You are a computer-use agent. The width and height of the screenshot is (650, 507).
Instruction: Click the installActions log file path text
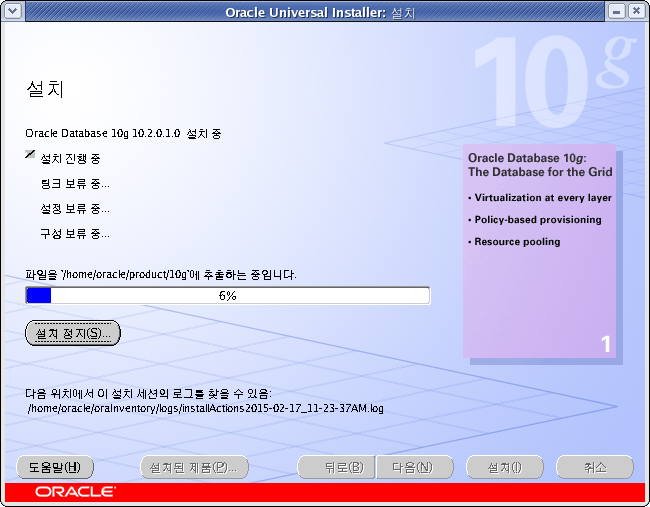pyautogui.click(x=206, y=408)
